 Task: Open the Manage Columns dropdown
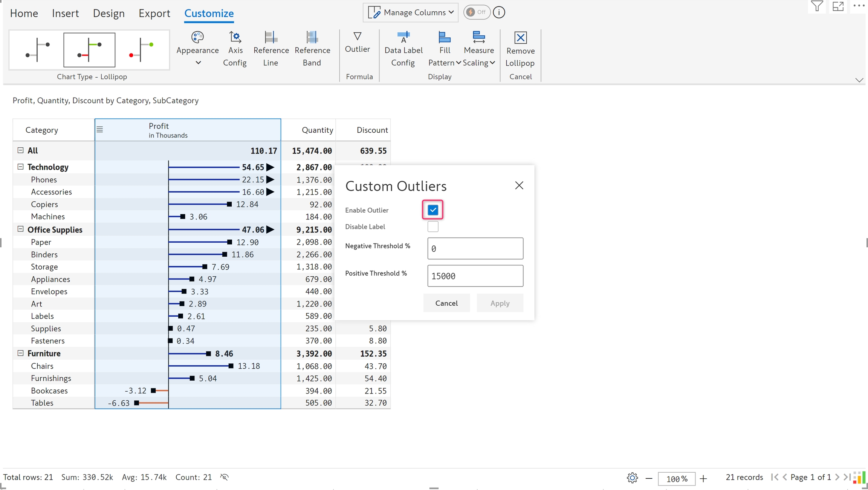(x=411, y=12)
